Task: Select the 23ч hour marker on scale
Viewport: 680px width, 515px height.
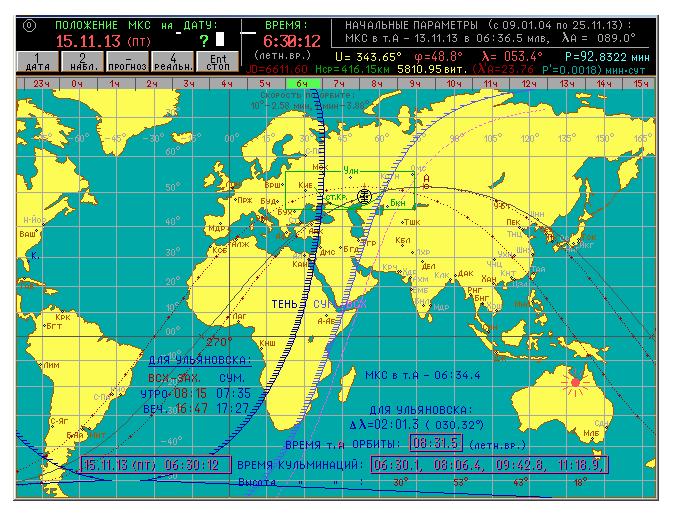Action: tap(39, 84)
